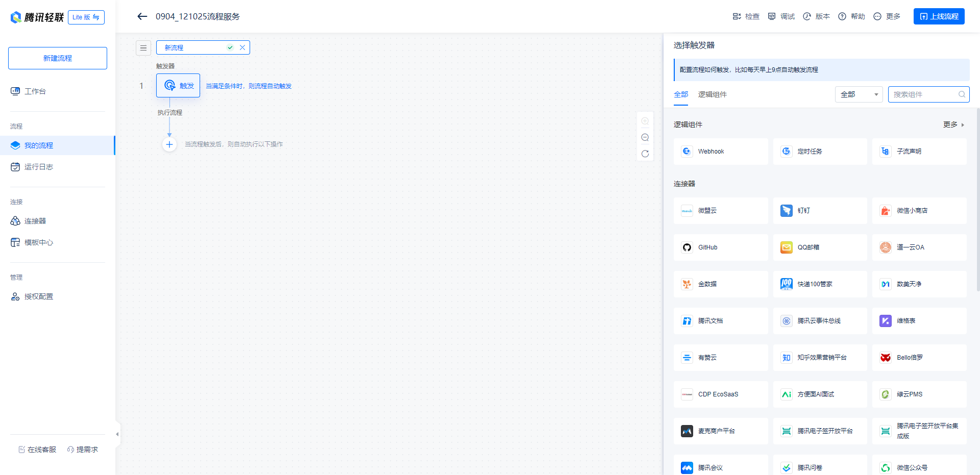
Task: Select the 方便面AI面试 connector
Action: coord(820,394)
